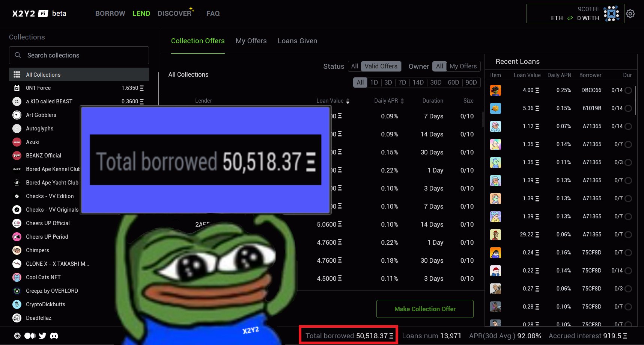The width and height of the screenshot is (644, 345).
Task: Click the Bored Ape Kennel Club icon
Action: (17, 169)
